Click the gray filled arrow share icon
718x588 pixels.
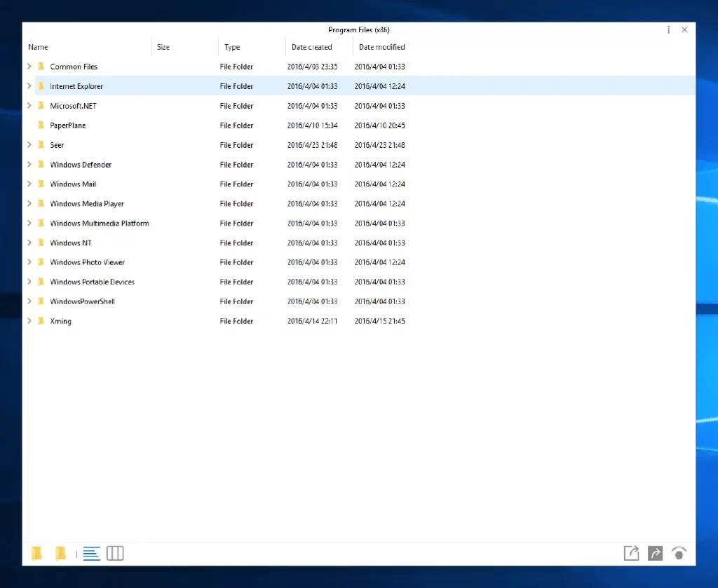click(x=655, y=553)
